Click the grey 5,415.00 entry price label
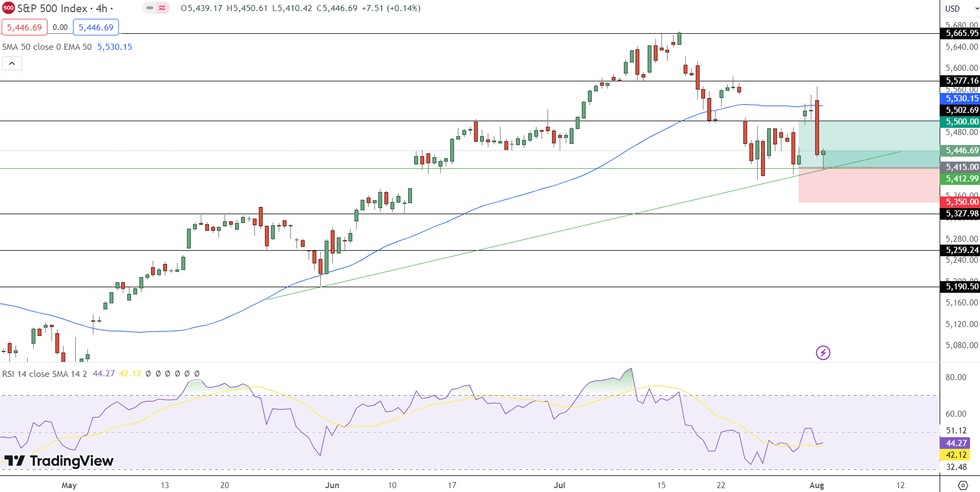The image size is (980, 492). click(960, 167)
